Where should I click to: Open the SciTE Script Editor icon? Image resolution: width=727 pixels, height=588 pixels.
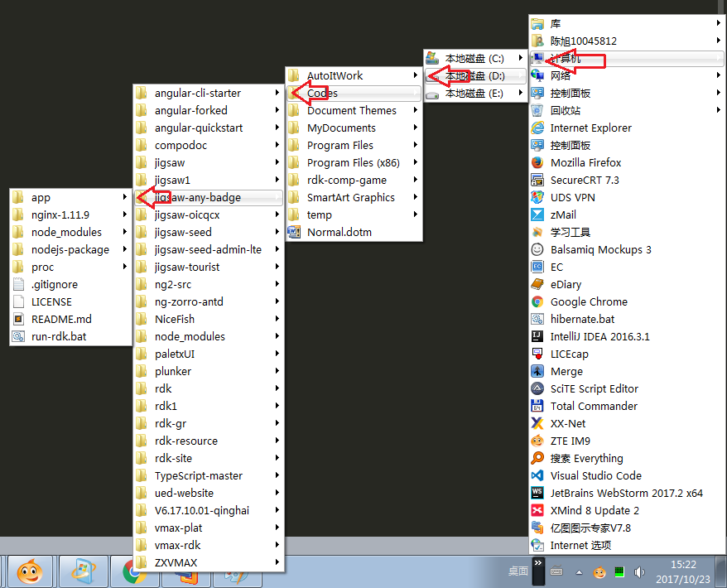[x=537, y=388]
